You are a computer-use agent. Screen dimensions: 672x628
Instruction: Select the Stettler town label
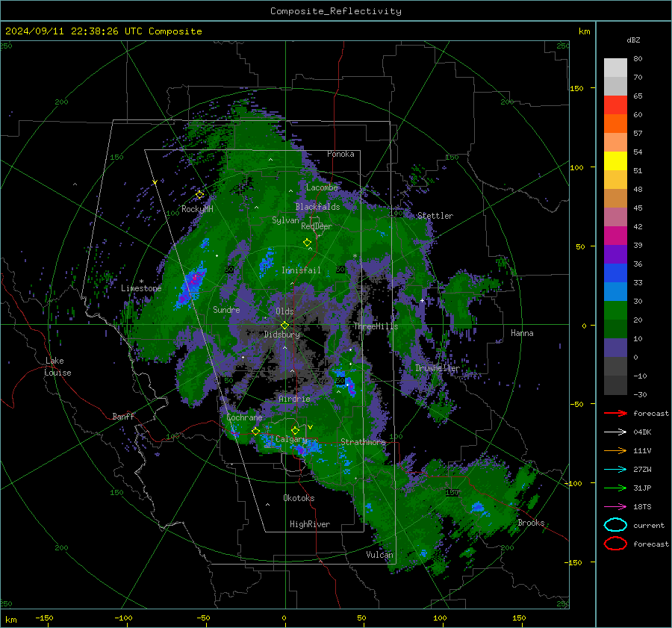pyautogui.click(x=435, y=216)
